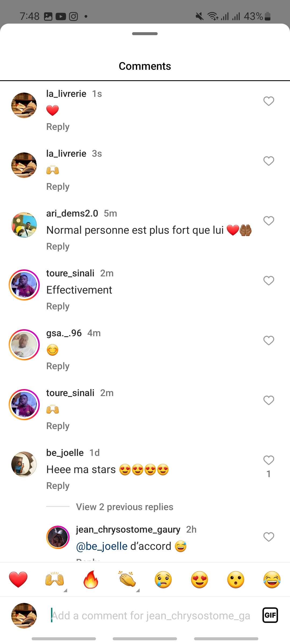
Task: Reply to gsa._.96's comment
Action: 58,366
